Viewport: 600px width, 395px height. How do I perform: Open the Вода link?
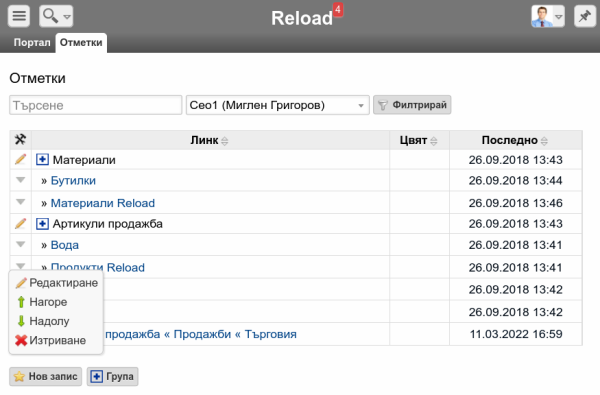[x=65, y=245]
